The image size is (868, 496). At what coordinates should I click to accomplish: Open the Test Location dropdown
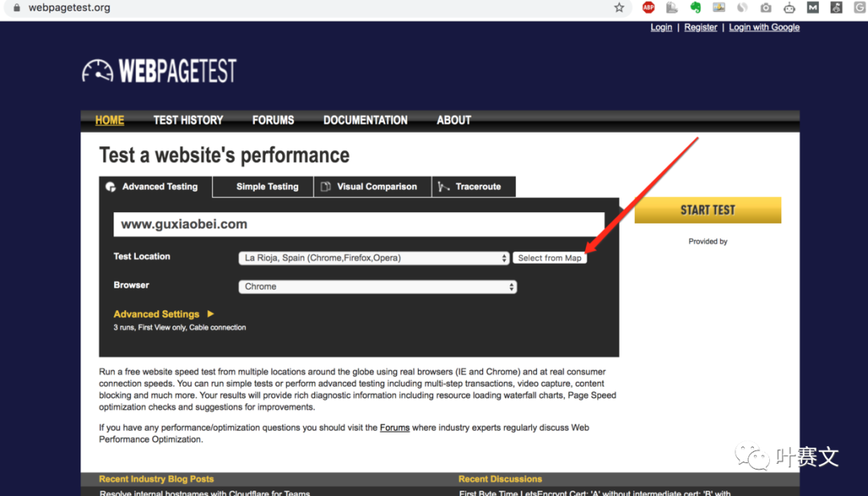[374, 258]
